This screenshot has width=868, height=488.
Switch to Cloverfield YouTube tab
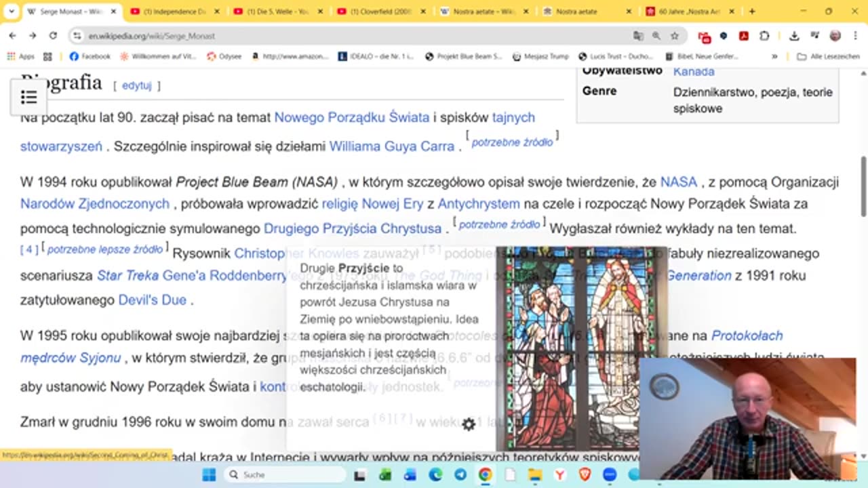pos(381,12)
